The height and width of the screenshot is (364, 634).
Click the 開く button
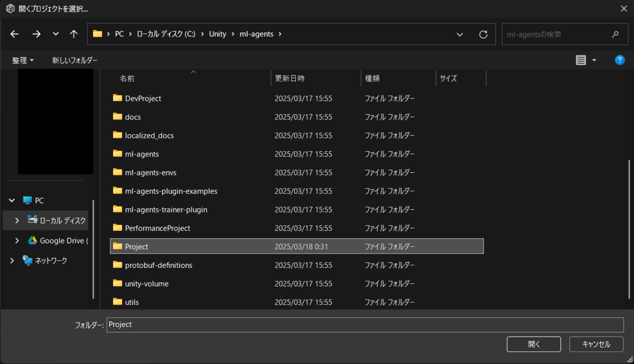click(534, 344)
